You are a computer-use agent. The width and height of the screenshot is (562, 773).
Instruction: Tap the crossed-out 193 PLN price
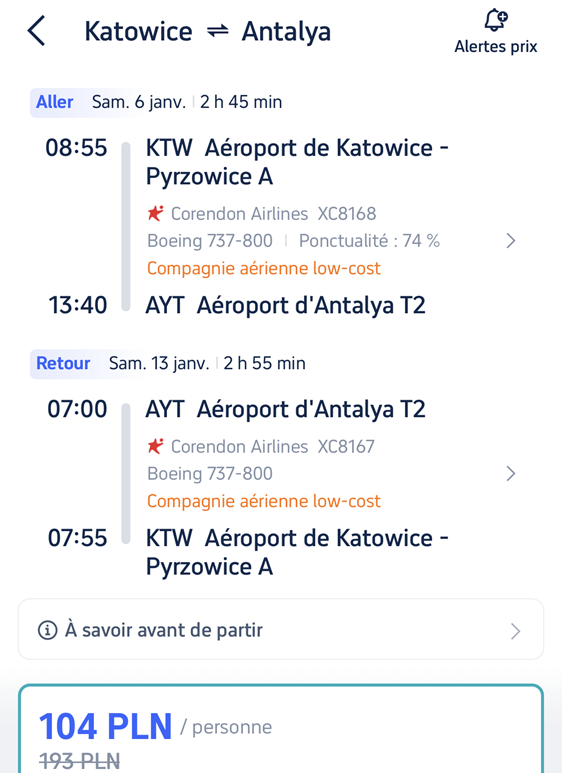point(79,761)
